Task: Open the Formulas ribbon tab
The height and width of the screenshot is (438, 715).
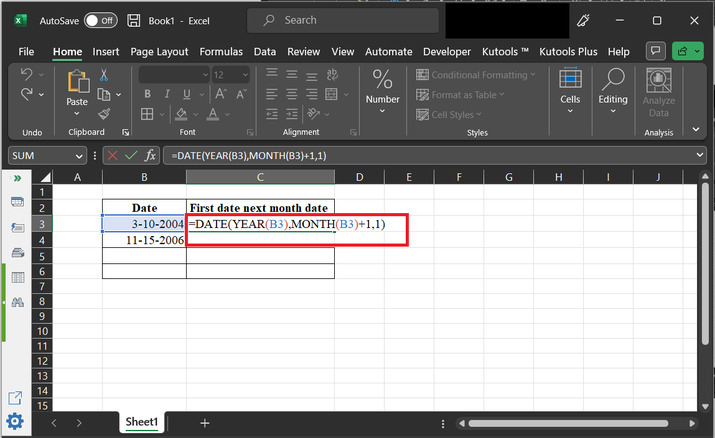Action: [x=220, y=51]
